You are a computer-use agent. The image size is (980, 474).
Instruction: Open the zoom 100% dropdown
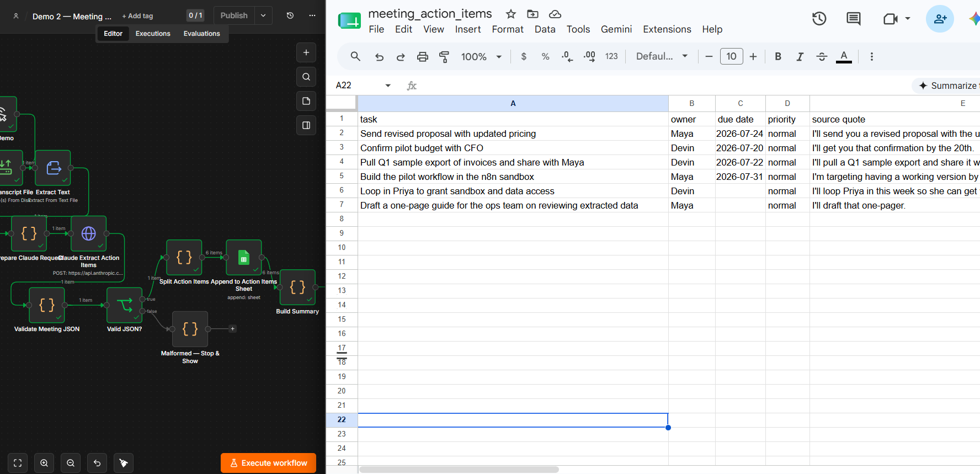tap(481, 56)
